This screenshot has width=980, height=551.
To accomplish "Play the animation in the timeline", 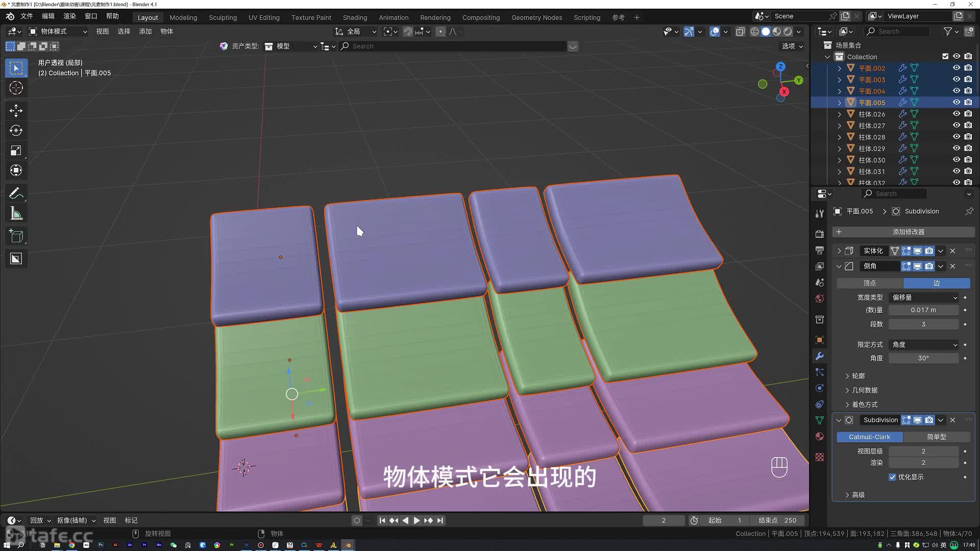I will tap(416, 520).
